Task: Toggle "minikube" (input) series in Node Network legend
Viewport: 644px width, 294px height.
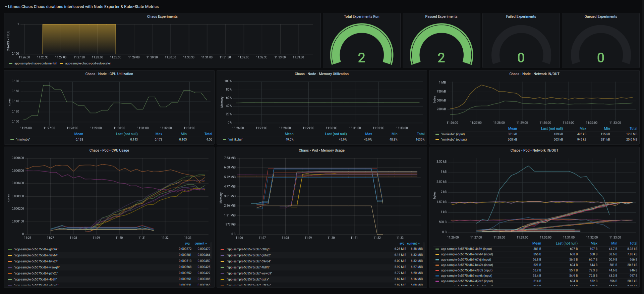Action: tap(453, 134)
